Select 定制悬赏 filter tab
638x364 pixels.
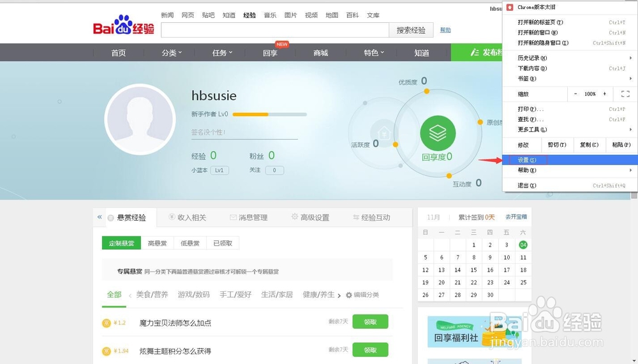tap(121, 244)
